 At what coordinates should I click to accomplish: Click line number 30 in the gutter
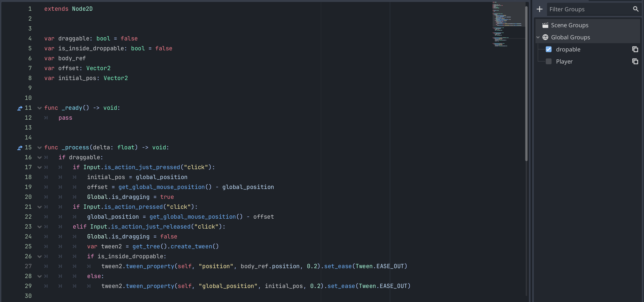(28, 296)
